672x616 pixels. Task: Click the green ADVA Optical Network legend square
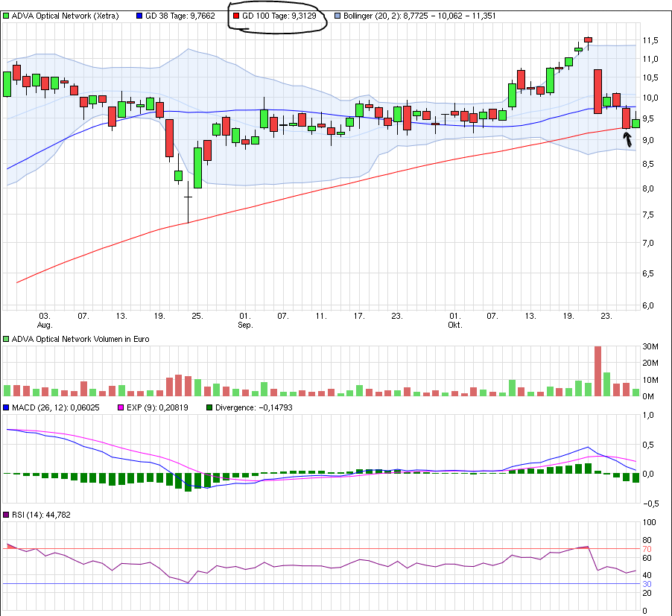(6, 16)
